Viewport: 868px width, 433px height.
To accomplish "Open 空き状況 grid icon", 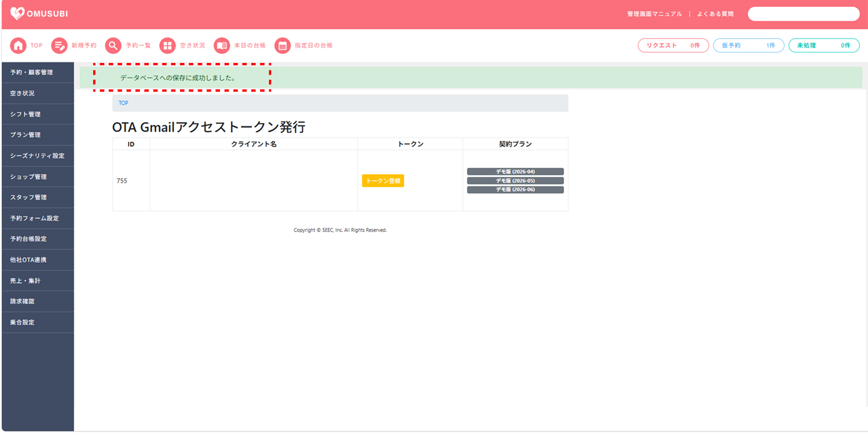I will coord(168,46).
